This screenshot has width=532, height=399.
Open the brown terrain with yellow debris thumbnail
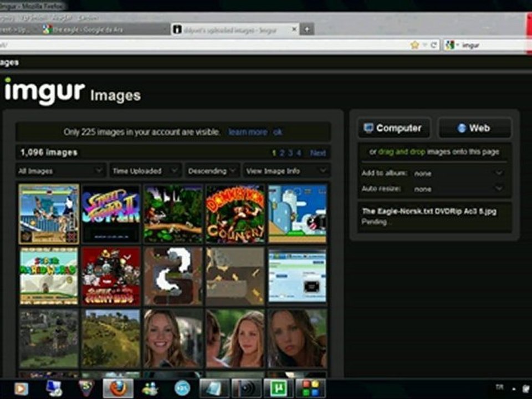(x=235, y=276)
